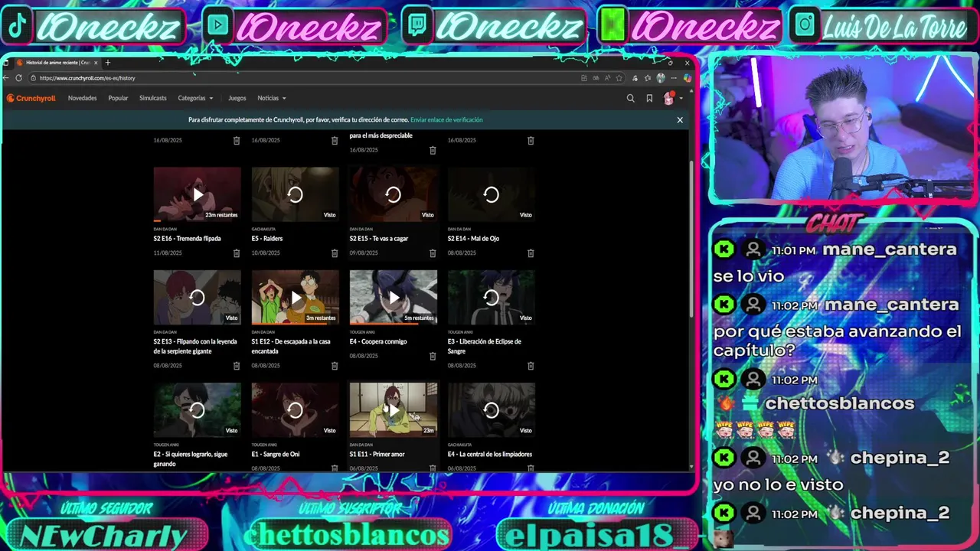Screen dimensions: 980x551
Task: Play 'Tremenda flipada' using the thumbnail play icon
Action: click(x=198, y=194)
